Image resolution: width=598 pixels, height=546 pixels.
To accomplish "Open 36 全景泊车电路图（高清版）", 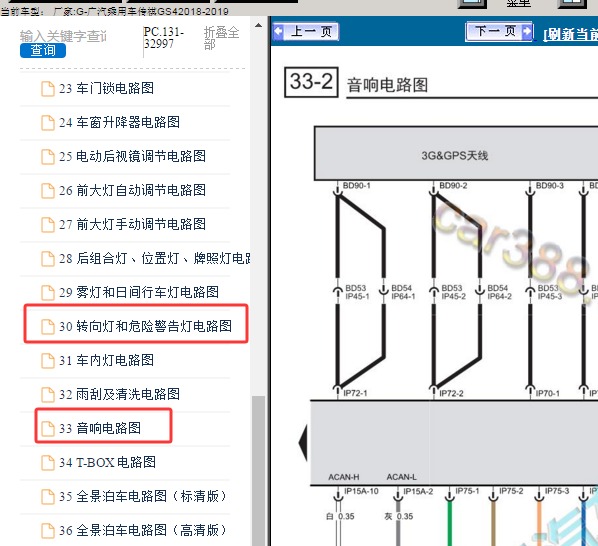I will coord(143,530).
